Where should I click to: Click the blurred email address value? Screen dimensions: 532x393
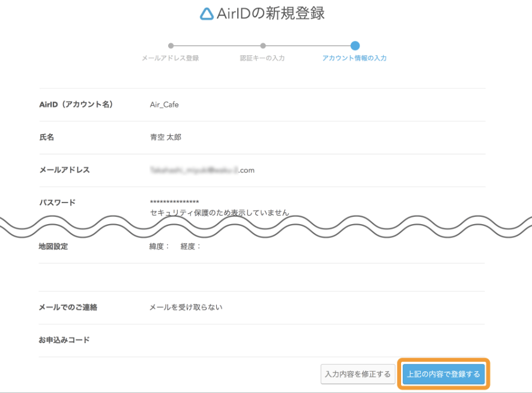(x=202, y=170)
